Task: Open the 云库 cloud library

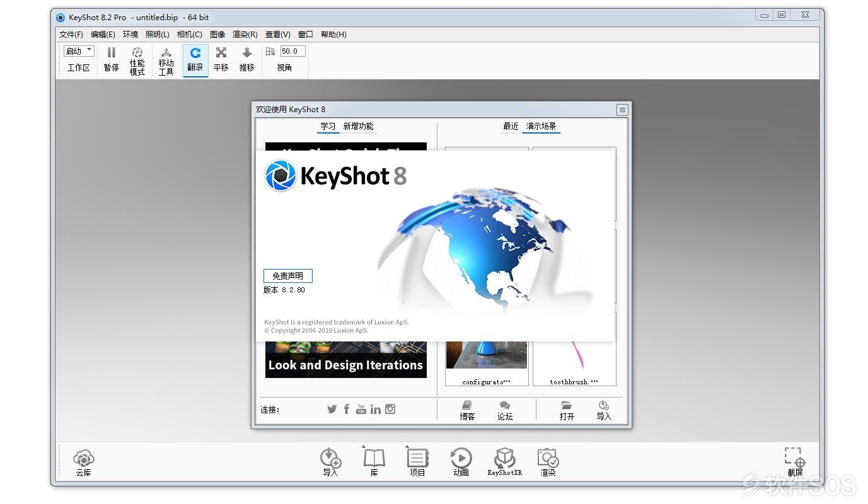Action: tap(84, 462)
